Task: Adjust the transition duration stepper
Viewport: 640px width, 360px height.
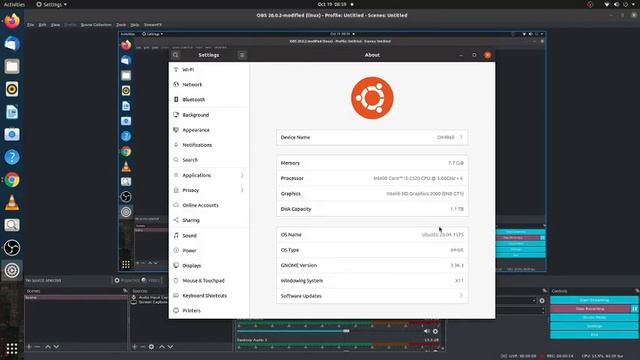Action: tap(543, 310)
